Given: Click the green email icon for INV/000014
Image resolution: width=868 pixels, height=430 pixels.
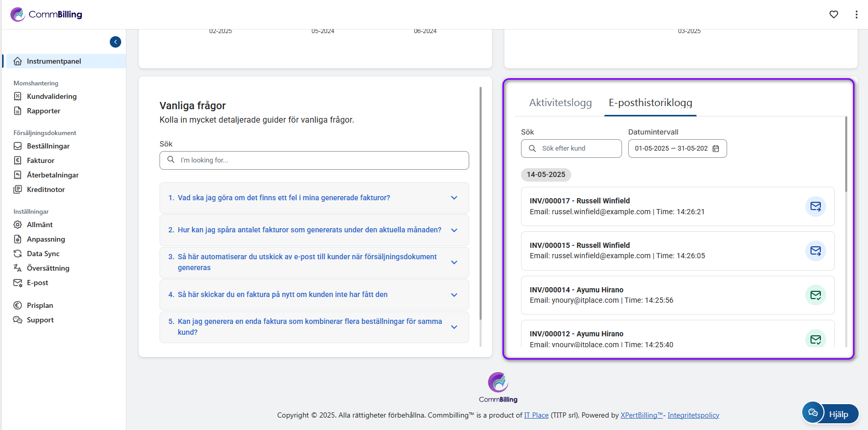Looking at the screenshot, I should click(815, 295).
